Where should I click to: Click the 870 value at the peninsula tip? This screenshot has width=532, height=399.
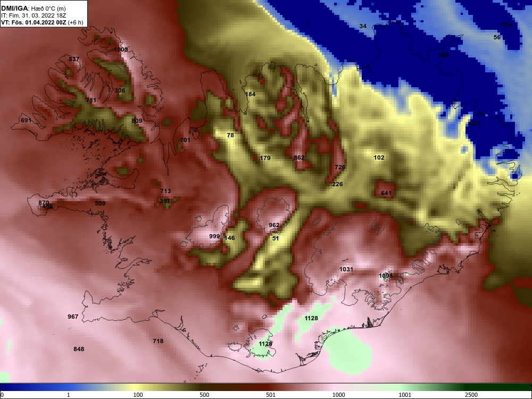(44, 203)
